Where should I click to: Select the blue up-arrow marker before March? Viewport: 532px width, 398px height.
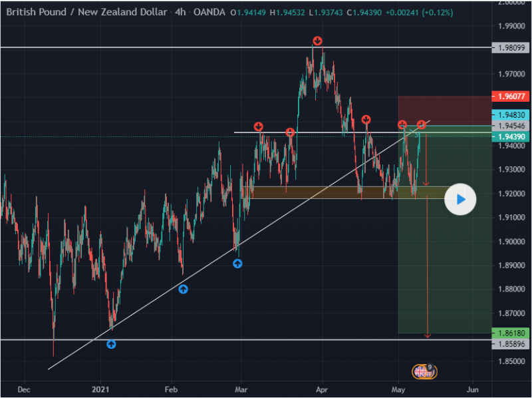pyautogui.click(x=237, y=264)
